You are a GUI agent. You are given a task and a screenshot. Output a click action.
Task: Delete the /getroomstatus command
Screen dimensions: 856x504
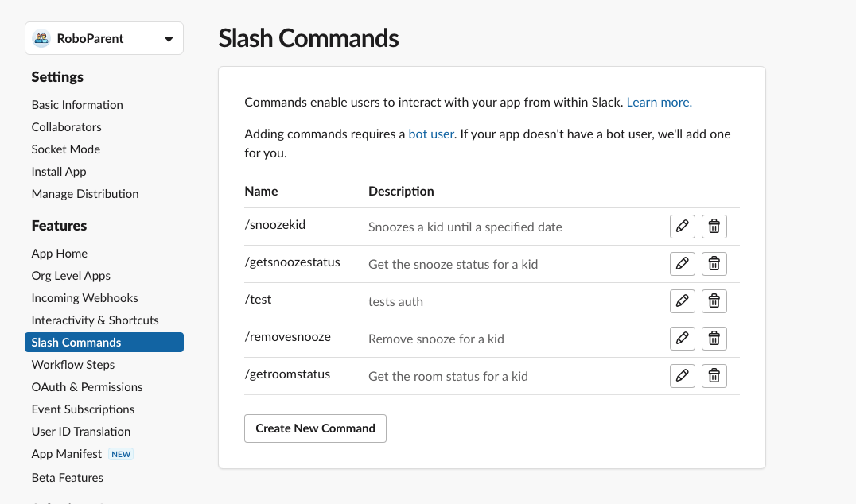pyautogui.click(x=714, y=375)
